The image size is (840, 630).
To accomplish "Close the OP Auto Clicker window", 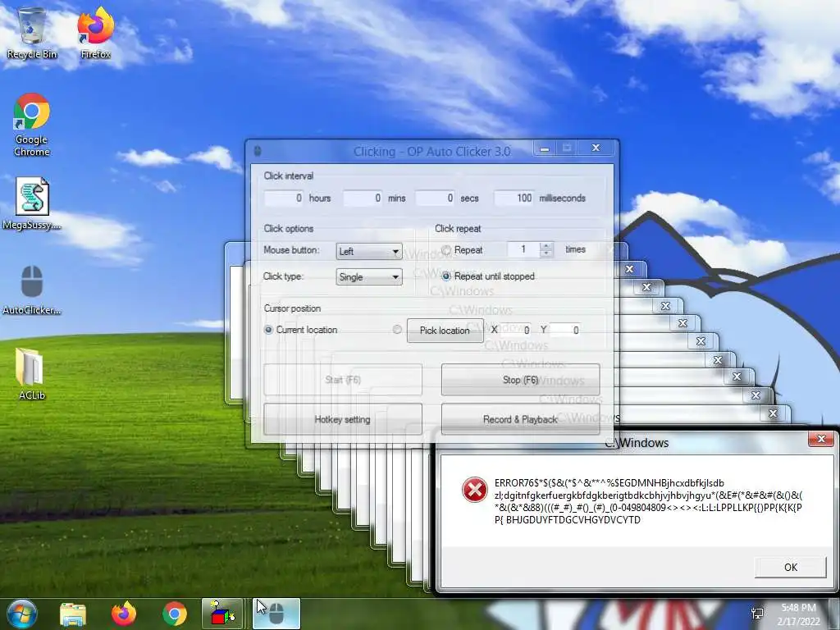I will pyautogui.click(x=596, y=148).
